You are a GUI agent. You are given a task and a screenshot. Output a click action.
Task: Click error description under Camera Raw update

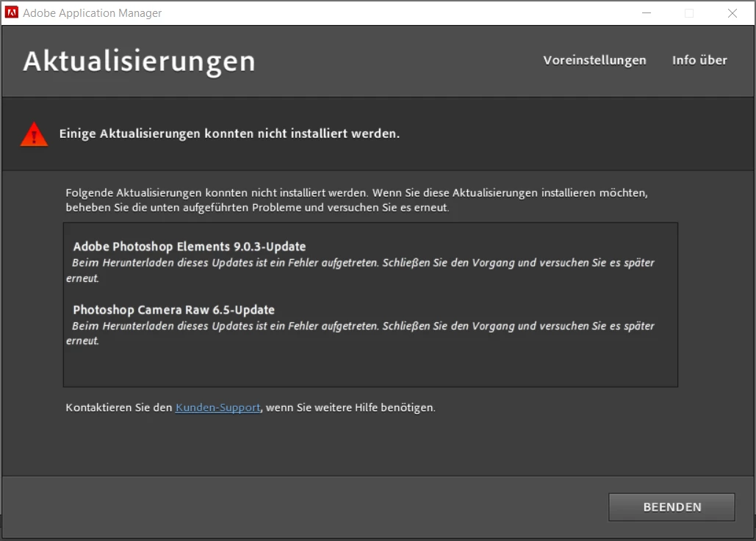click(360, 333)
